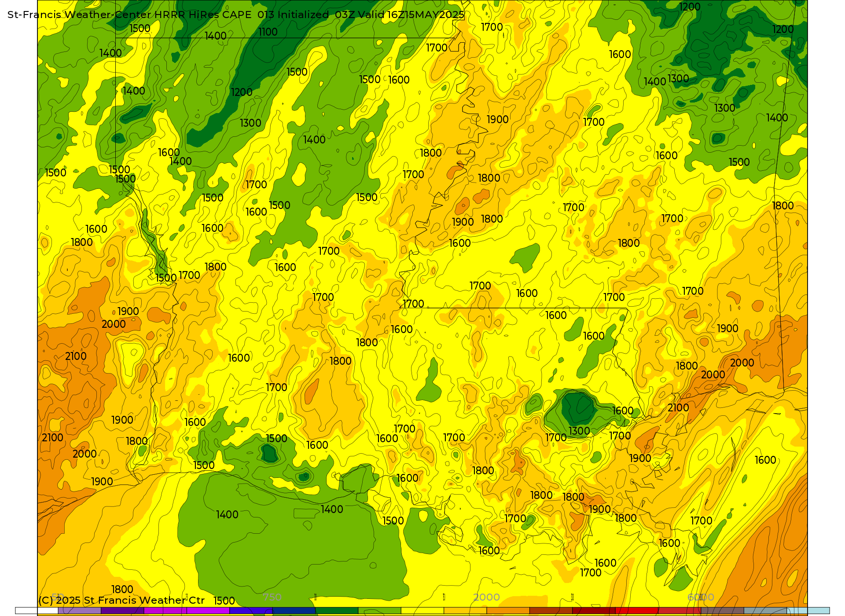Select the dark red color bar swatch

point(594,610)
